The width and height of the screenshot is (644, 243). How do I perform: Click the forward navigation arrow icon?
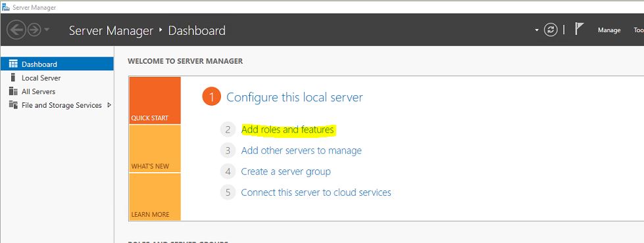[34, 30]
